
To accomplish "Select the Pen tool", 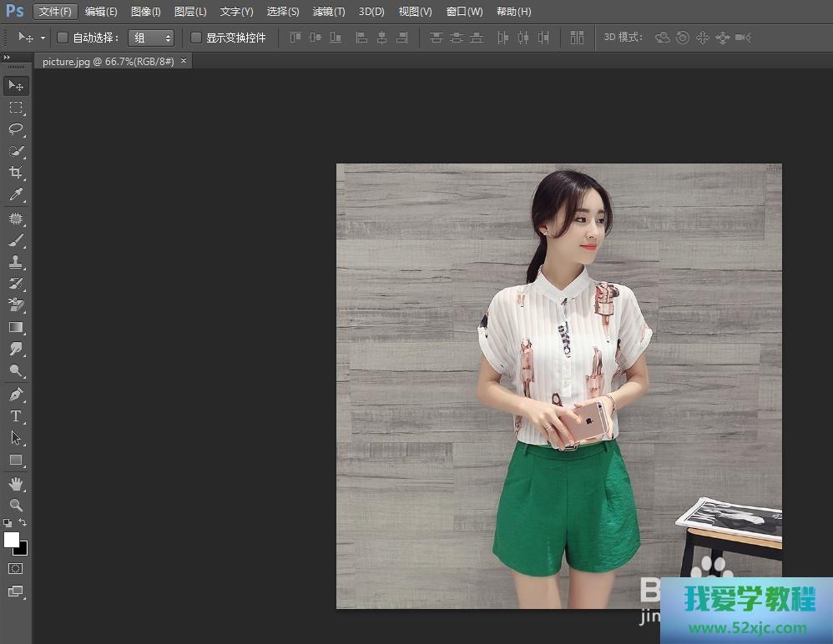I will pyautogui.click(x=16, y=394).
